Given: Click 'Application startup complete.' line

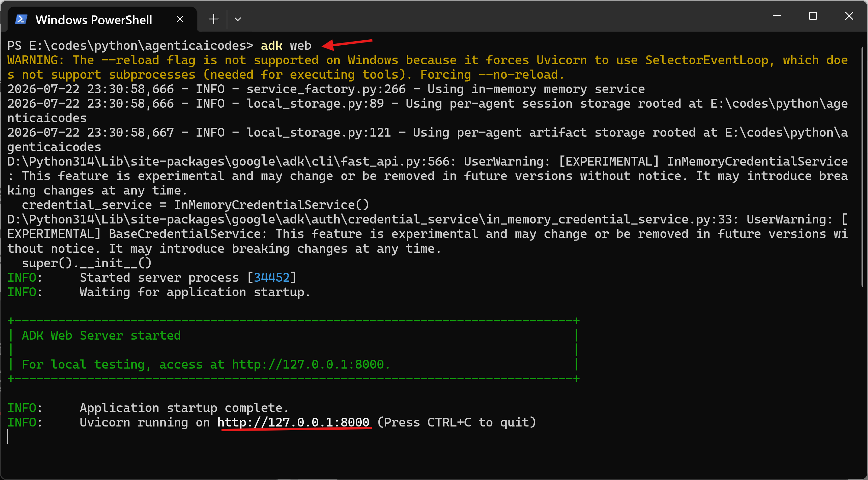Looking at the screenshot, I should (184, 408).
